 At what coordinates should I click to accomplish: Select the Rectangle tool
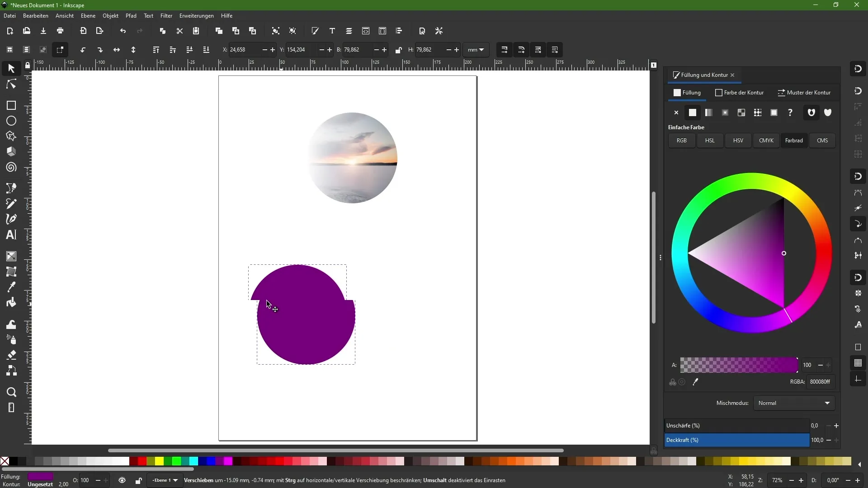click(x=11, y=105)
